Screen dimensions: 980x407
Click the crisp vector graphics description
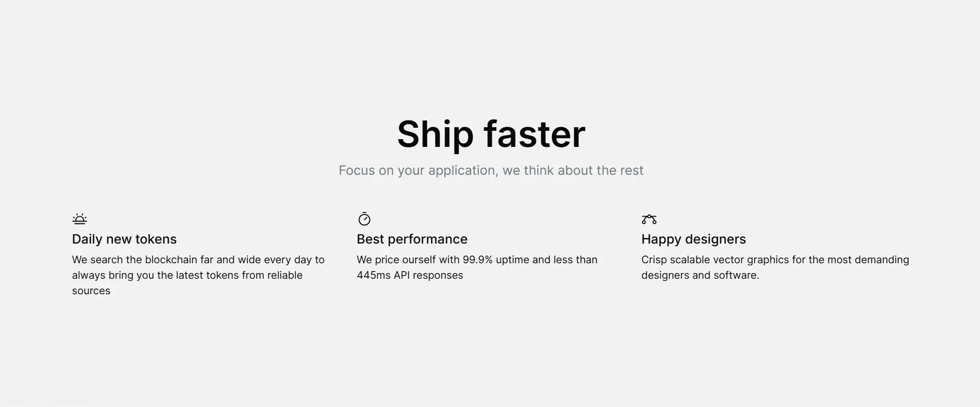tap(775, 267)
